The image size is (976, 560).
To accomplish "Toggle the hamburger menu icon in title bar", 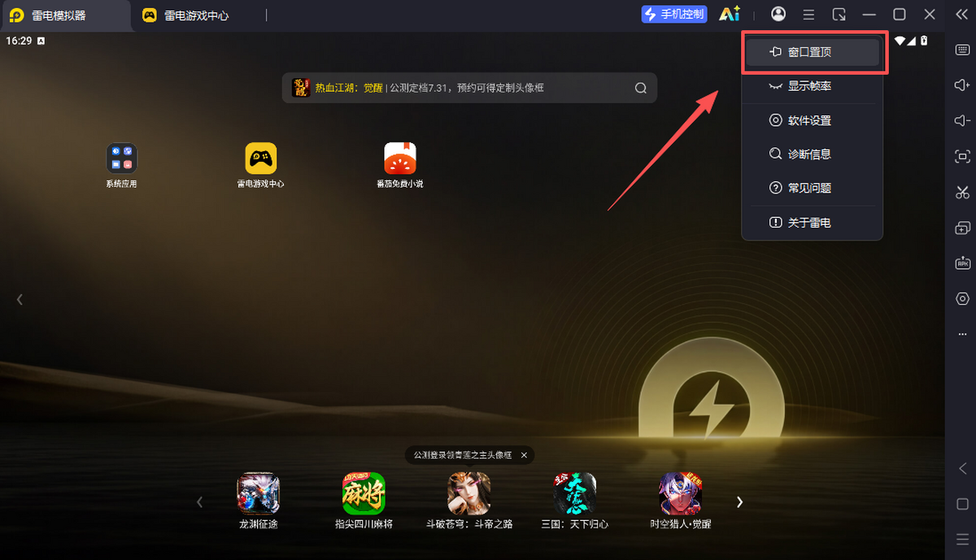I will [808, 15].
